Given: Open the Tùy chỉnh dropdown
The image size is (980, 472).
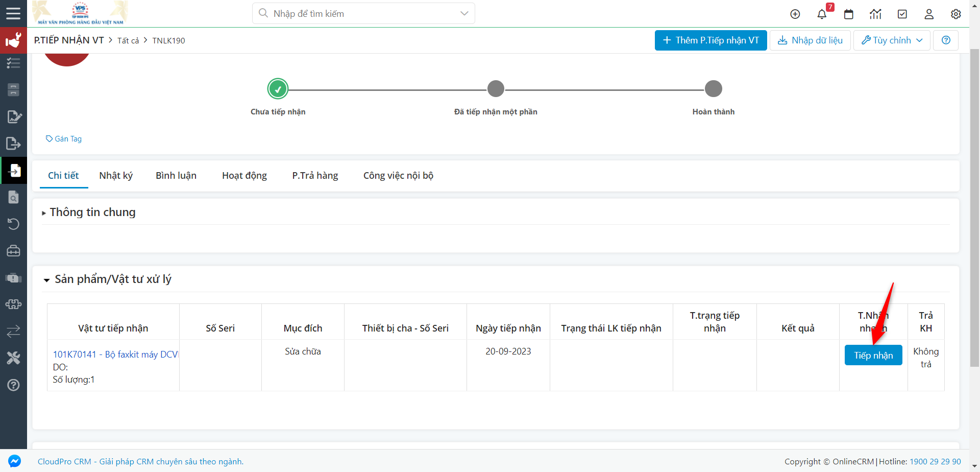Looking at the screenshot, I should 892,40.
